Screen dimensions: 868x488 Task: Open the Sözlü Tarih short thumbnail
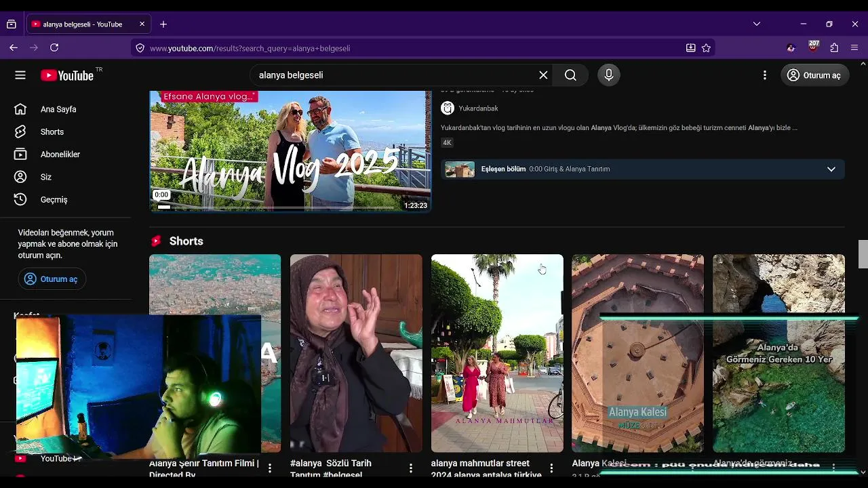[356, 353]
